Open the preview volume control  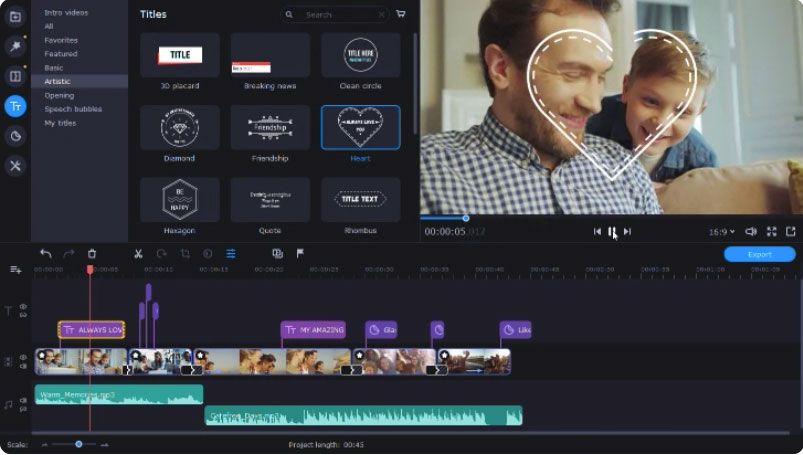pyautogui.click(x=750, y=232)
